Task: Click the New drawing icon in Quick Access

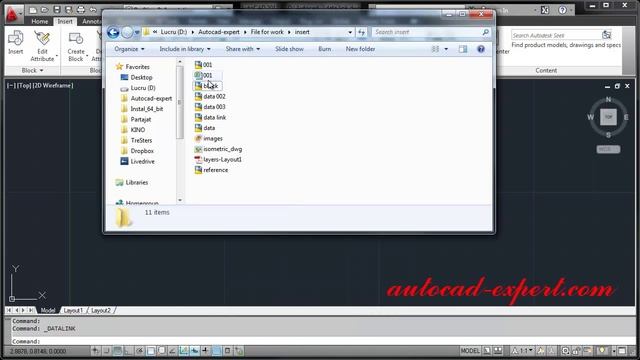Action: [33, 9]
